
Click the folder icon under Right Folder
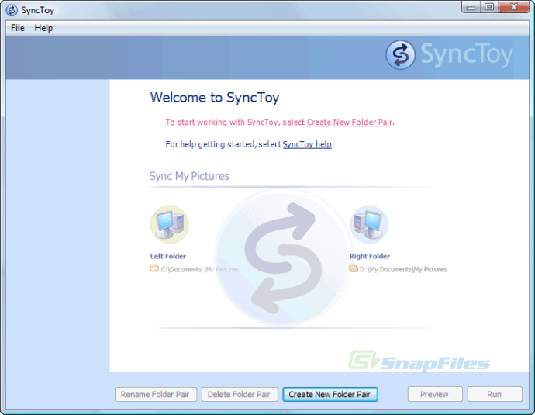[353, 268]
